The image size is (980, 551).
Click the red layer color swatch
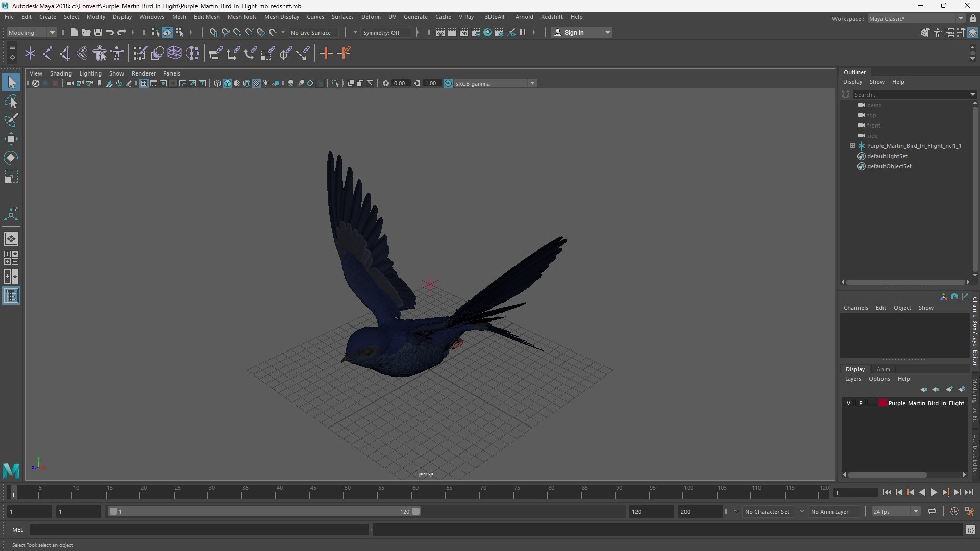point(883,403)
